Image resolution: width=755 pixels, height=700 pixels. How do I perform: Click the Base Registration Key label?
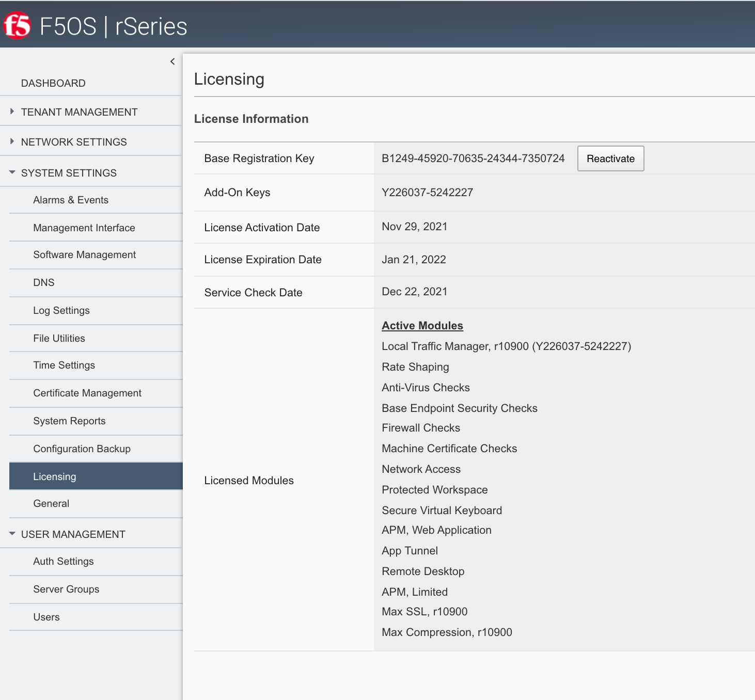259,158
